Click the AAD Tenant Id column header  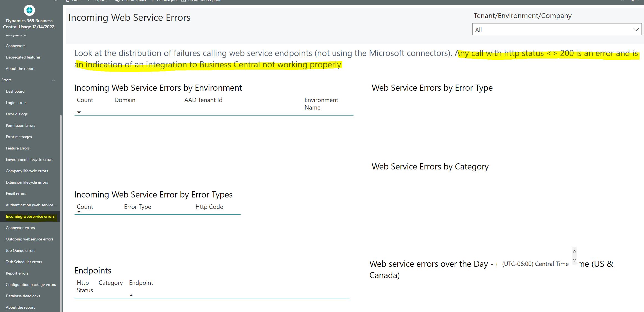pyautogui.click(x=203, y=100)
